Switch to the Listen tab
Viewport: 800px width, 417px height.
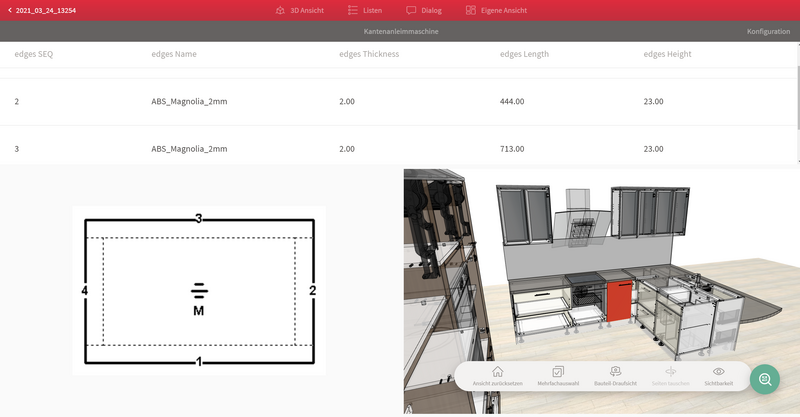point(364,10)
